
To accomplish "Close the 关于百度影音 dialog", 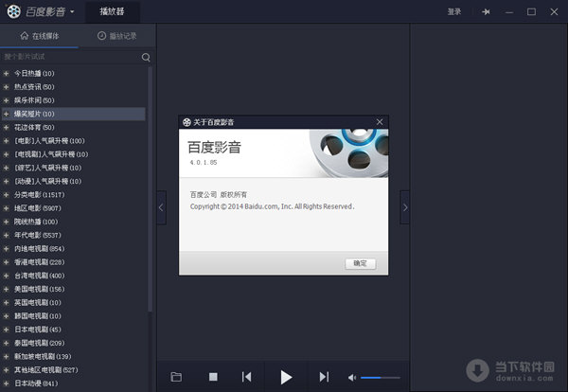I will pyautogui.click(x=380, y=122).
